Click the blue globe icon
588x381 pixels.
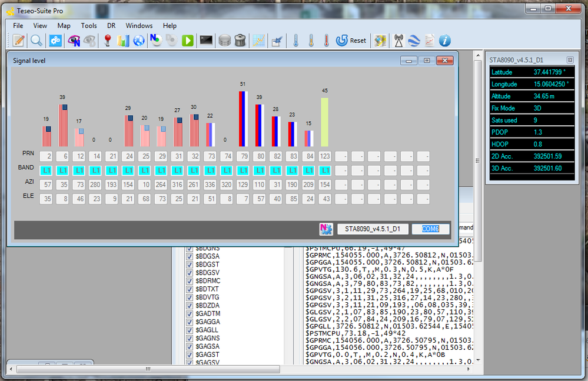click(x=139, y=41)
